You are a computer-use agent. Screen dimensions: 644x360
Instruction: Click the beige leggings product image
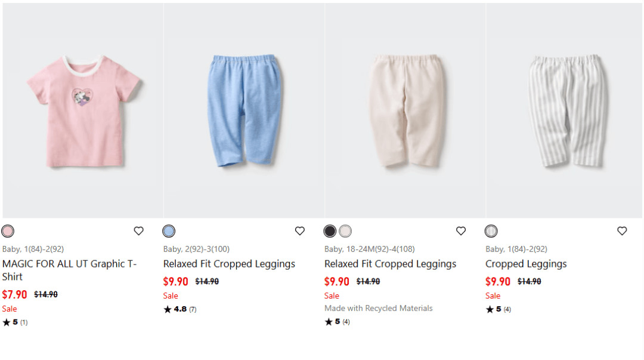point(405,110)
